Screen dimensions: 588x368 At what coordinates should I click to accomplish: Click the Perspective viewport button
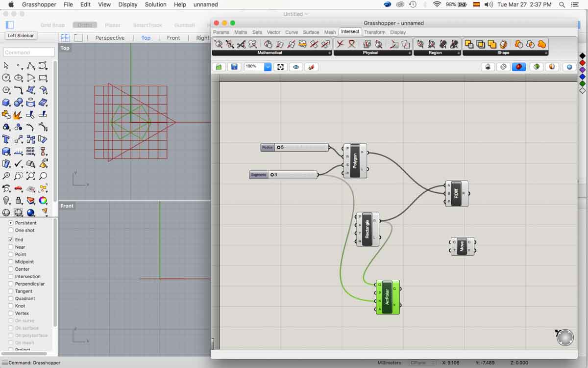pyautogui.click(x=110, y=38)
